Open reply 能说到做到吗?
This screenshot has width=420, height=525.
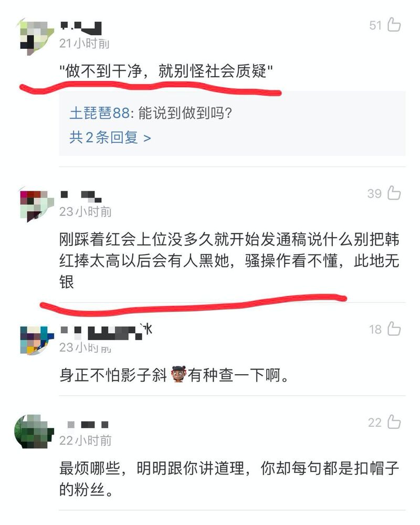click(185, 113)
